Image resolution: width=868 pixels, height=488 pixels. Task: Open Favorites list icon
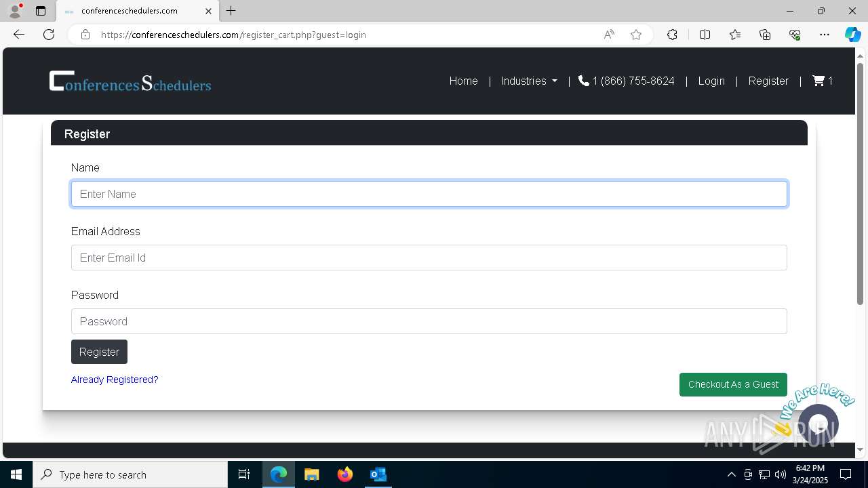[735, 35]
